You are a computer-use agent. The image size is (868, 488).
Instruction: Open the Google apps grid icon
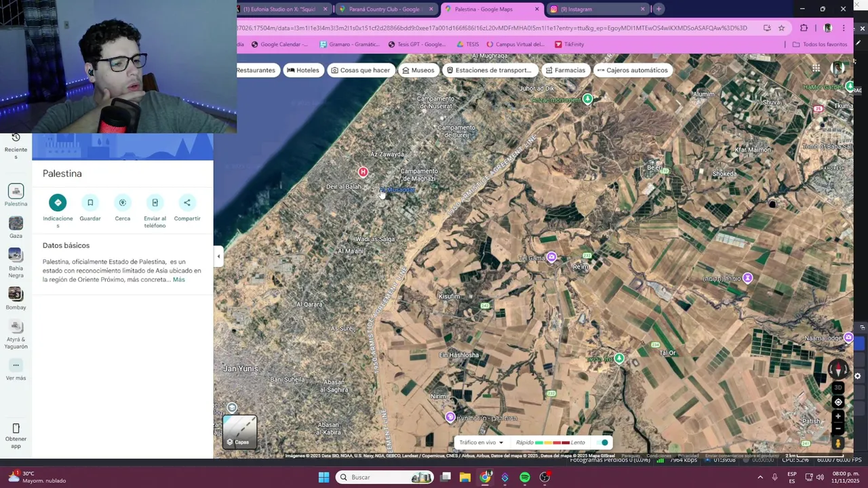coord(816,68)
